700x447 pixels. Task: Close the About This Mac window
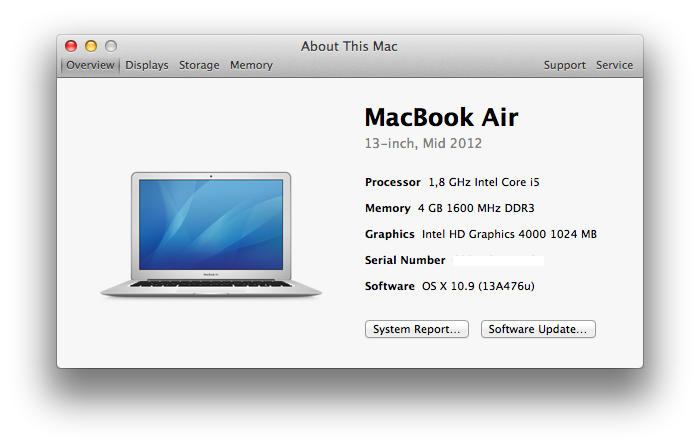pos(71,46)
